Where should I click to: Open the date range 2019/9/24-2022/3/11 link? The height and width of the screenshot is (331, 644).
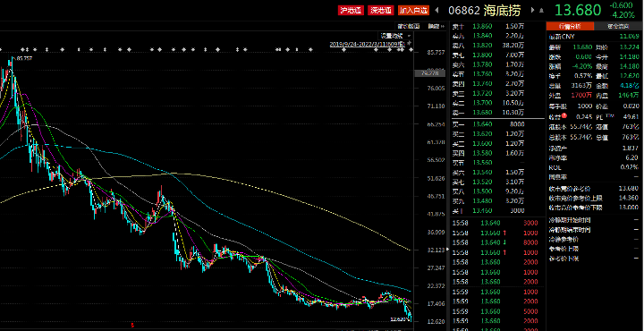tap(368, 44)
